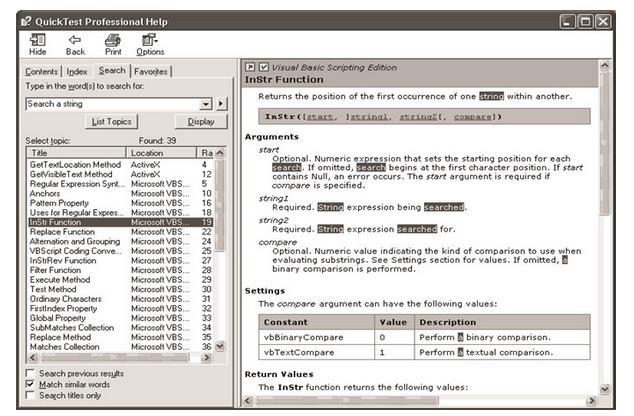Sort topics by Location column header
Viewport: 634px width, 416px height.
pos(161,153)
